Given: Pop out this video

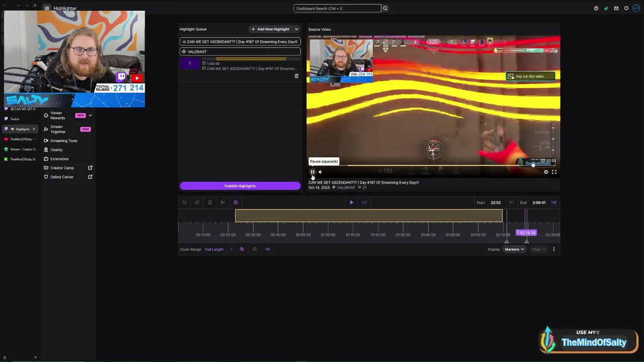Looking at the screenshot, I should point(530,76).
